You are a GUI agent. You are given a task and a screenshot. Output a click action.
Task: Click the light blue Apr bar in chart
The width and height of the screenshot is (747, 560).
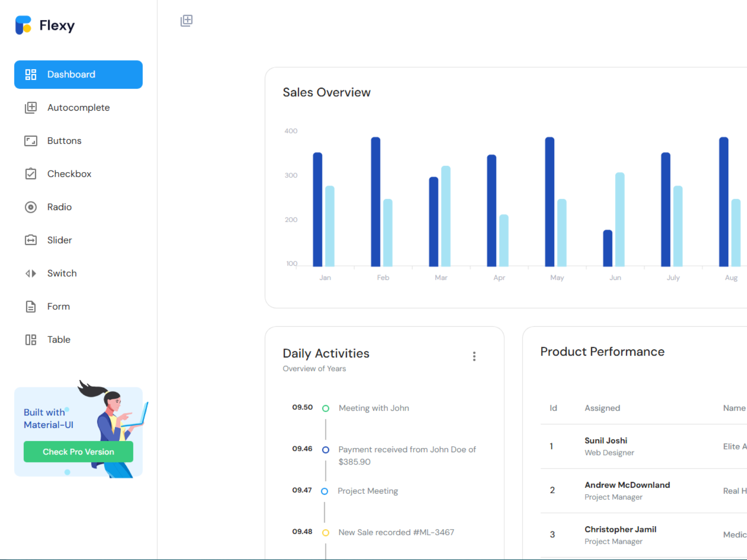[504, 240]
